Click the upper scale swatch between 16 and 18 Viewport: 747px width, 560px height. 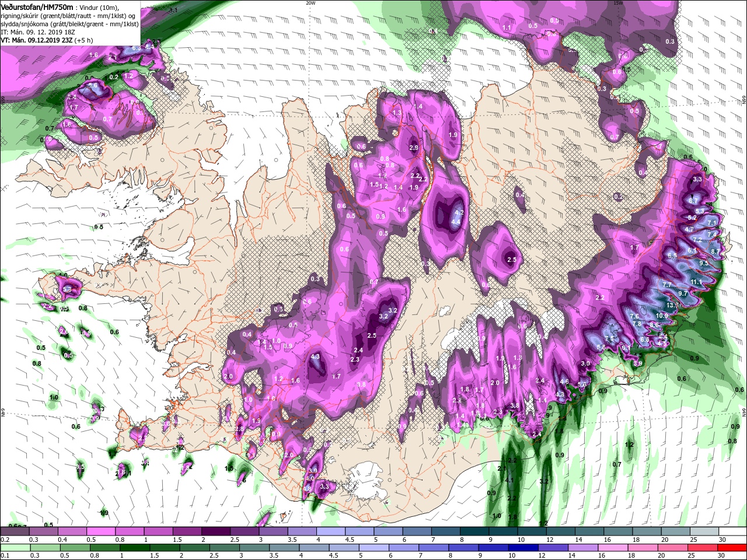618,531
